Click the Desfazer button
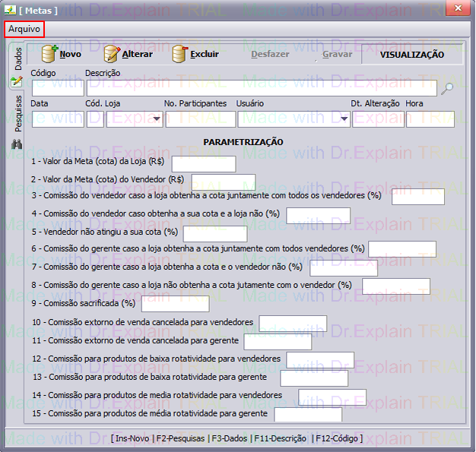 (270, 55)
